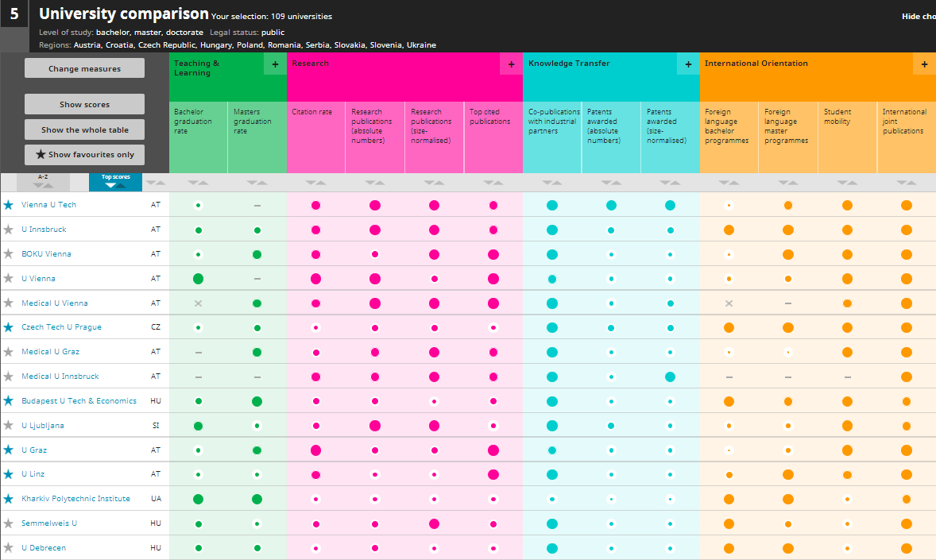Open the Czech Tech U Prague link
Screen dimensions: 936x560
(61, 327)
